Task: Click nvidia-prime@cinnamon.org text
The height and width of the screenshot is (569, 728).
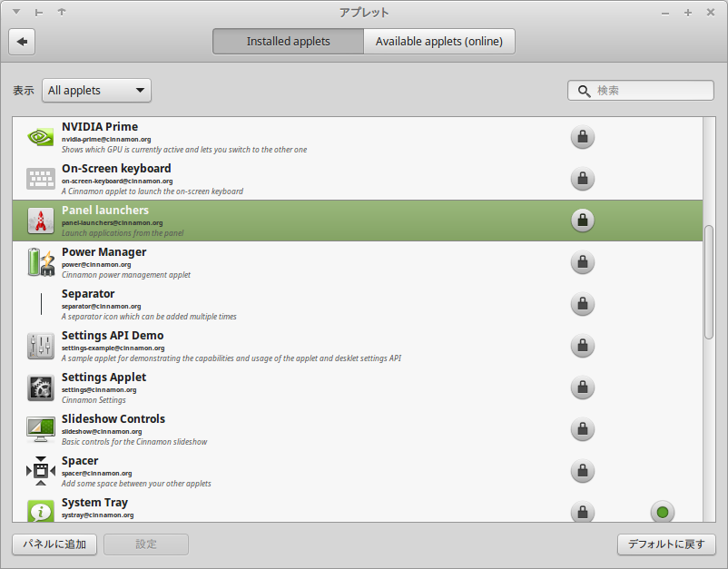Action: click(106, 139)
